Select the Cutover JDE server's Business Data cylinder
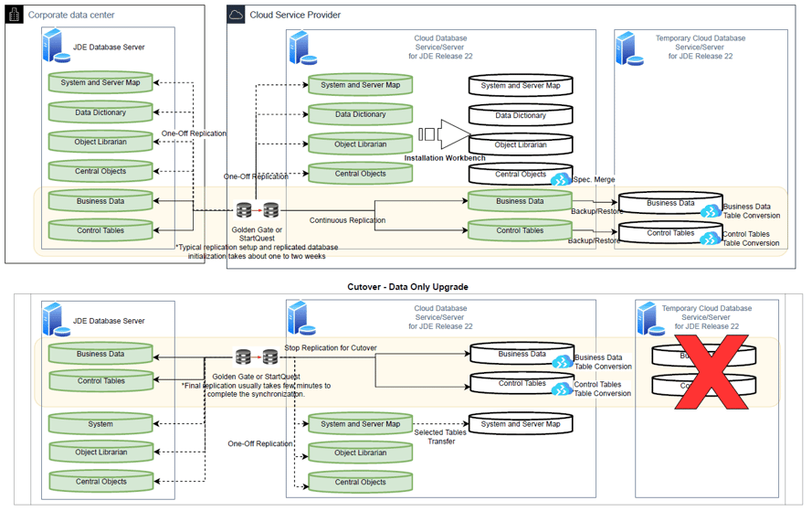This screenshot has width=812, height=511. coord(100,354)
